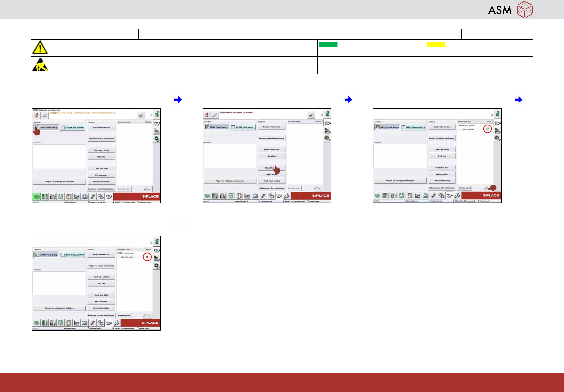Image resolution: width=564 pixels, height=392 pixels.
Task: Toggle the gantry 2 checkbox on the 32551 screen
Action: pos(207,127)
